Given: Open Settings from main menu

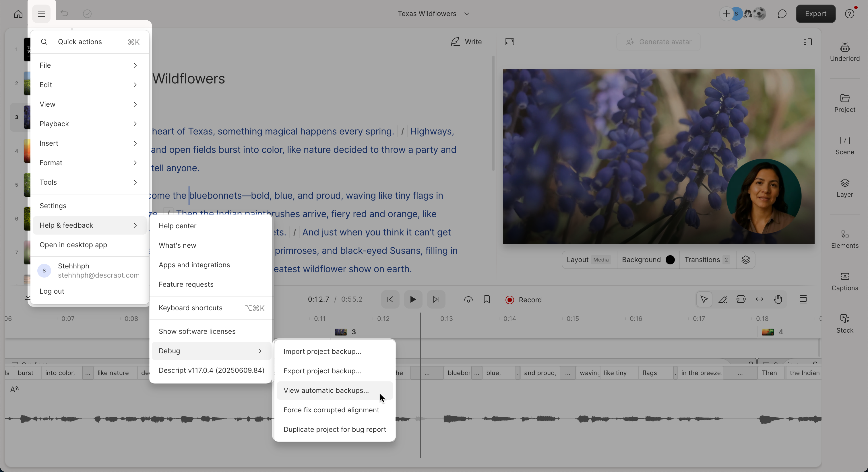Looking at the screenshot, I should tap(89, 206).
